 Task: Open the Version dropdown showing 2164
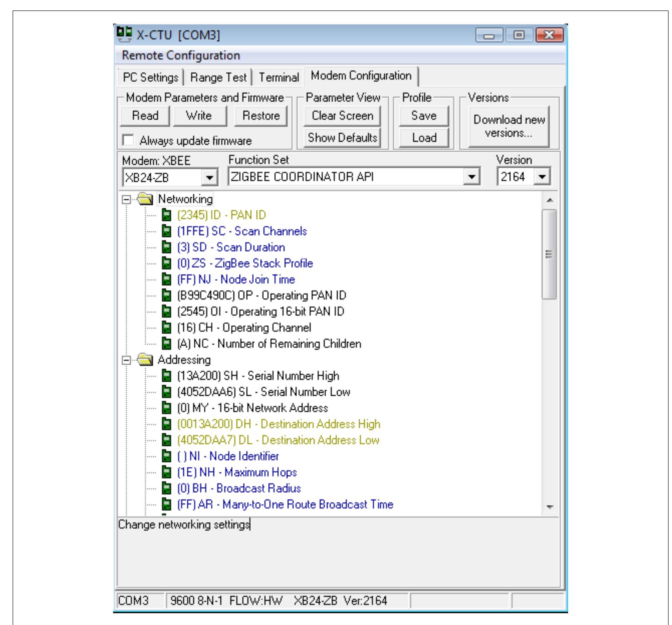pyautogui.click(x=543, y=176)
